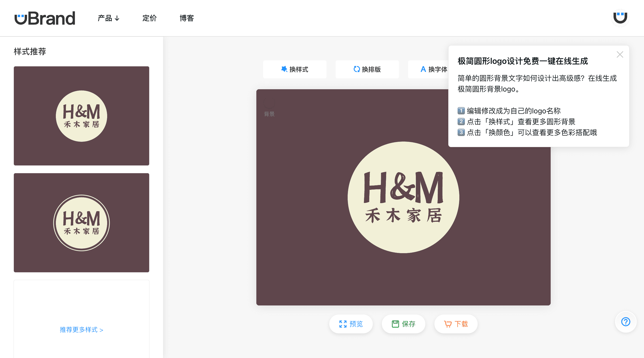Image resolution: width=644 pixels, height=358 pixels.
Task: Select the ringed-circle H&M style thumbnail
Action: click(82, 223)
